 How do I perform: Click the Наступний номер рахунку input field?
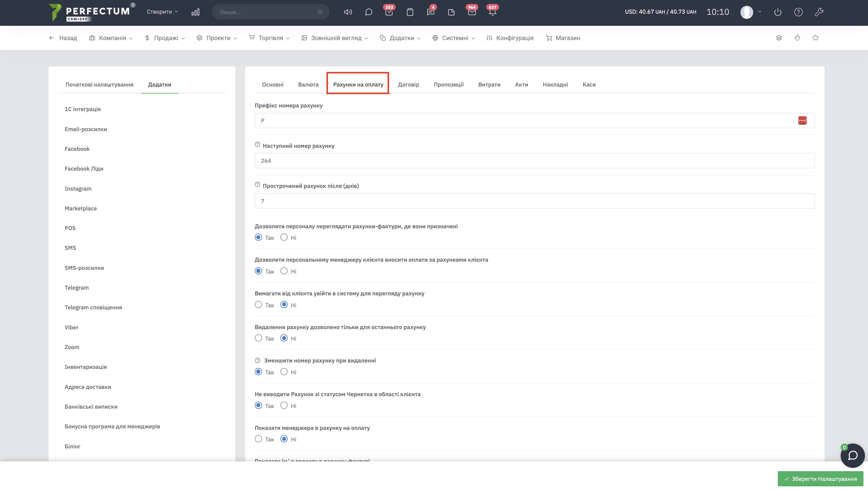pyautogui.click(x=535, y=161)
